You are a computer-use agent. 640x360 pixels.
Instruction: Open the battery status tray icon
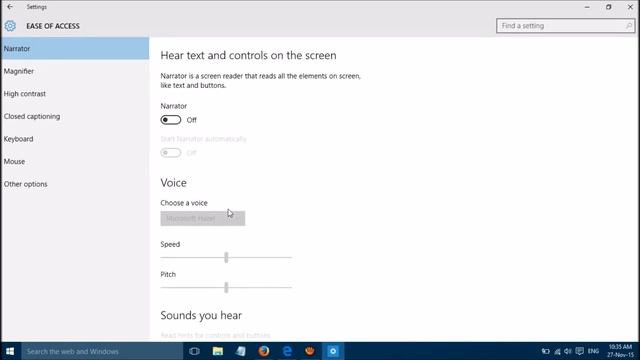click(x=546, y=351)
